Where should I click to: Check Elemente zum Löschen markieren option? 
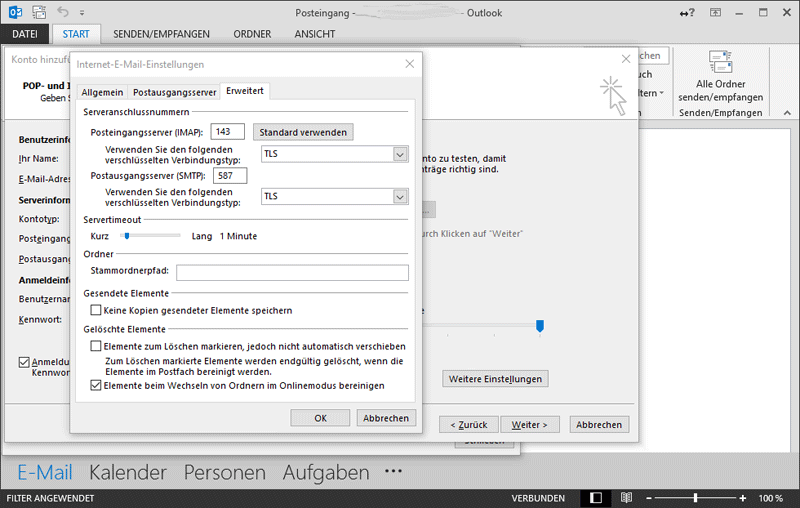tap(96, 346)
